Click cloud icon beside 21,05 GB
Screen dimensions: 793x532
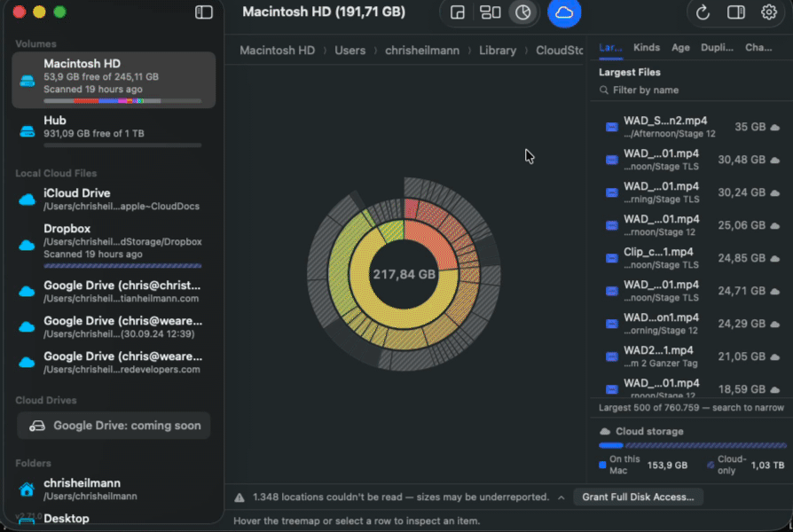tap(774, 357)
